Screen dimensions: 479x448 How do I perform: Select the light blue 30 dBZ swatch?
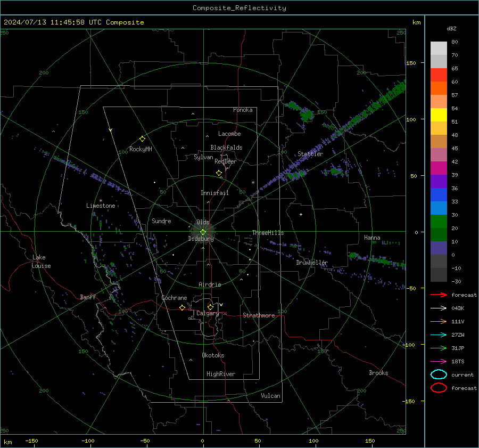(439, 208)
